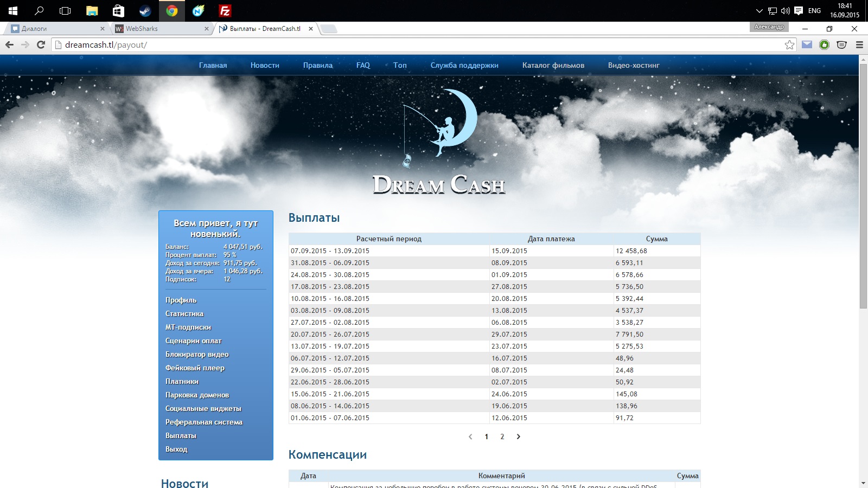Open the Блокиратор видео sidebar link

click(197, 354)
